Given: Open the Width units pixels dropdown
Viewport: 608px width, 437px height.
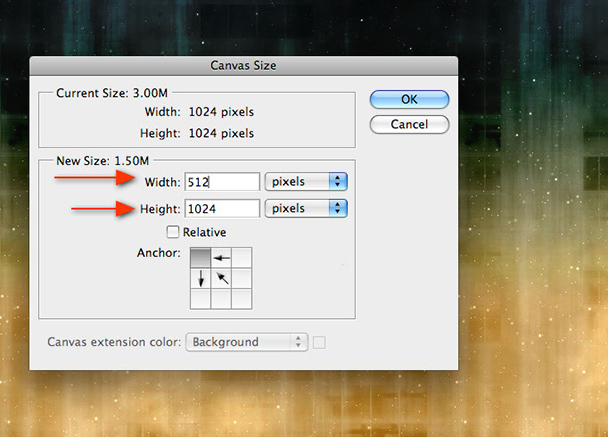Looking at the screenshot, I should click(x=306, y=181).
